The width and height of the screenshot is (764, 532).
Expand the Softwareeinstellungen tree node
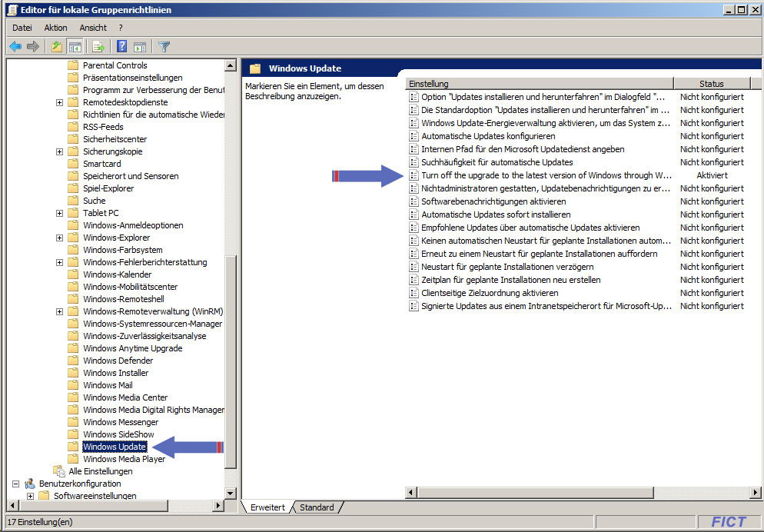click(x=30, y=496)
